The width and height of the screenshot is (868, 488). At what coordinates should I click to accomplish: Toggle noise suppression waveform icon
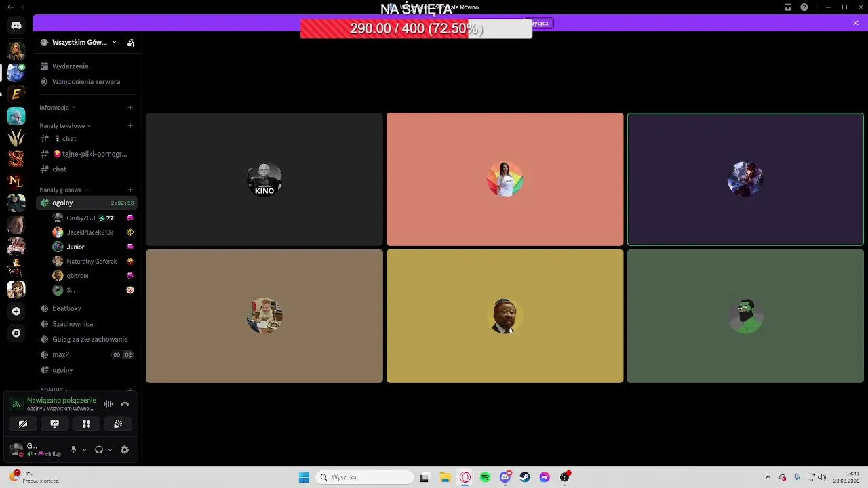(108, 404)
